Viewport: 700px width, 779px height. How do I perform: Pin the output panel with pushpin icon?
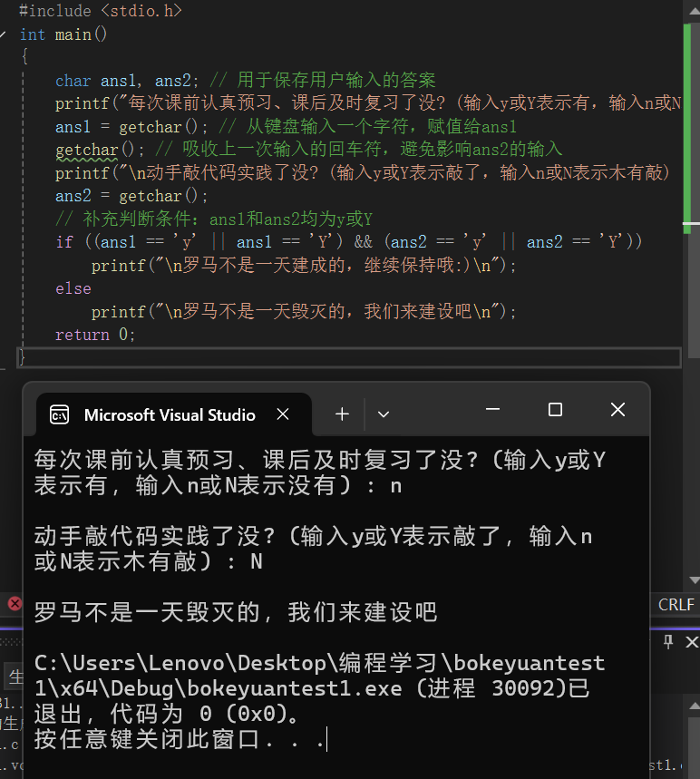[668, 642]
